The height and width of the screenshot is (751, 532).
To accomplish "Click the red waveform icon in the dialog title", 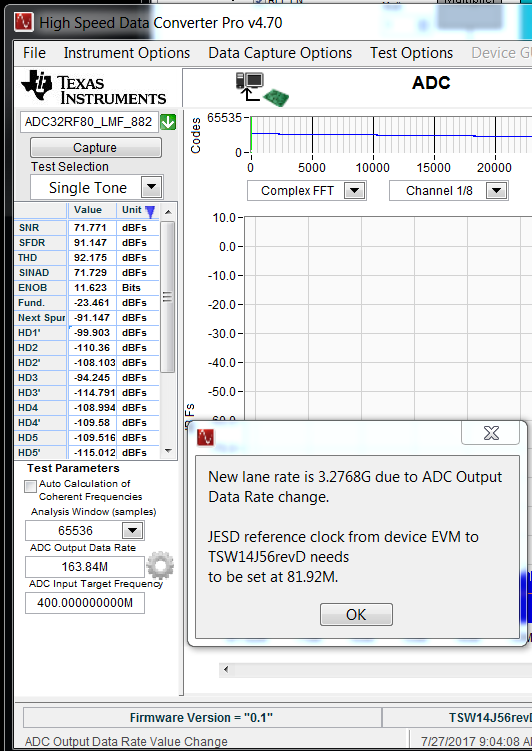I will click(x=206, y=437).
